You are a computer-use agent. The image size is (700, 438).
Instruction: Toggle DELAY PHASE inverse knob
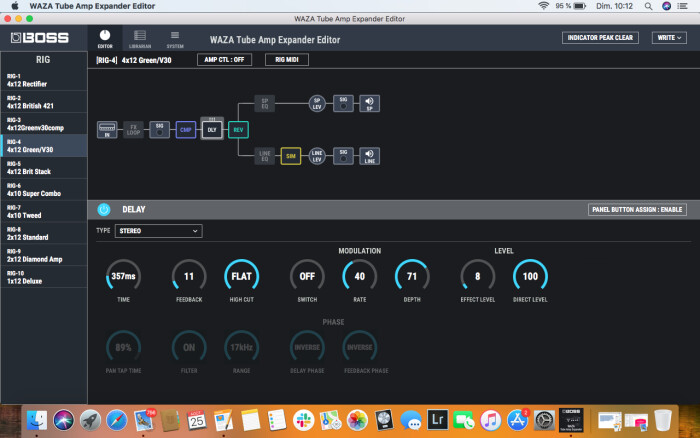(x=307, y=347)
